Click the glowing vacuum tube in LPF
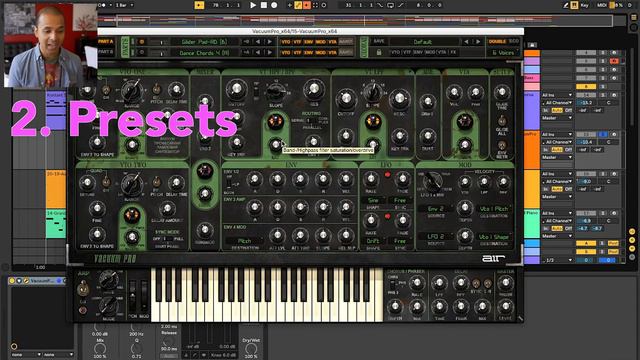640x360 pixels. (373, 121)
